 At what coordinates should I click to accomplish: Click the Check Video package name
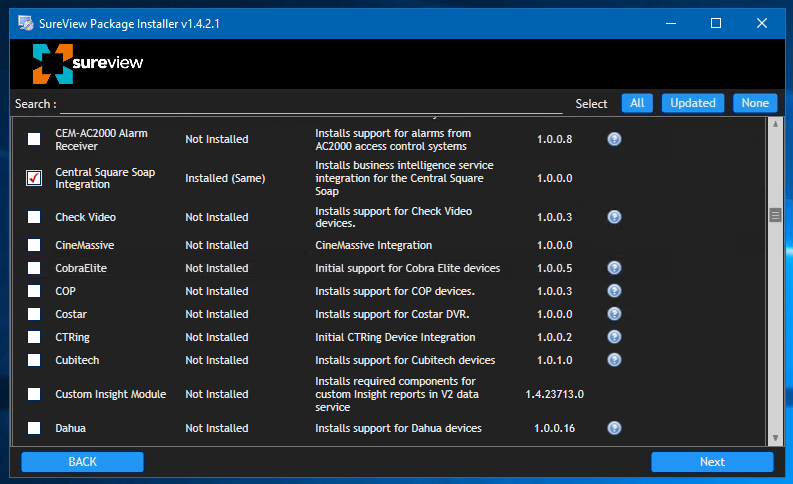click(x=85, y=217)
